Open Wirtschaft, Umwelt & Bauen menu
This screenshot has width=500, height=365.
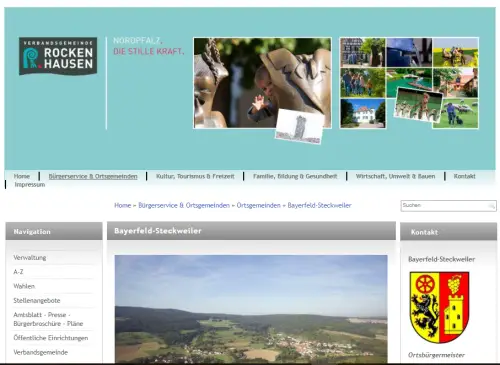(x=395, y=176)
